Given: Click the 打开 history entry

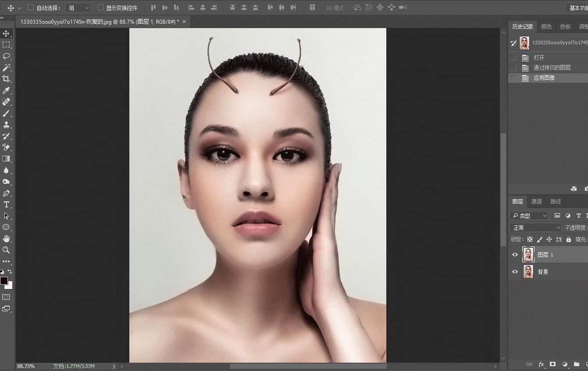Looking at the screenshot, I should [539, 57].
